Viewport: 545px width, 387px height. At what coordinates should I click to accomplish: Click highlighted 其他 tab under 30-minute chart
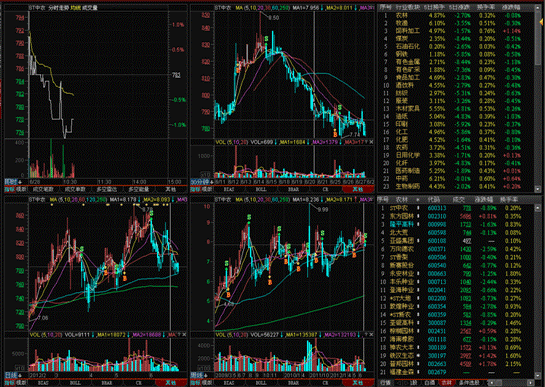pyautogui.click(x=358, y=190)
